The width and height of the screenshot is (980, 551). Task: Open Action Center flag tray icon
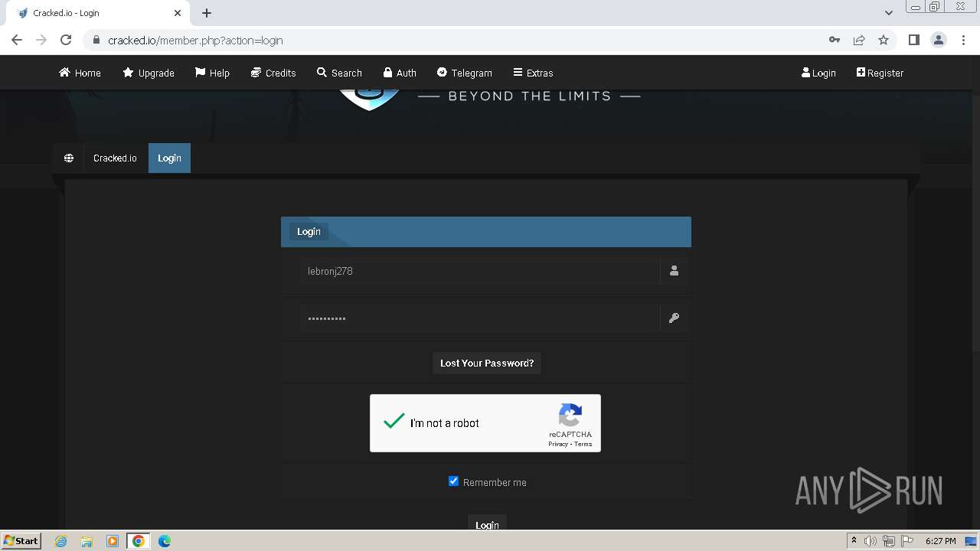(907, 541)
